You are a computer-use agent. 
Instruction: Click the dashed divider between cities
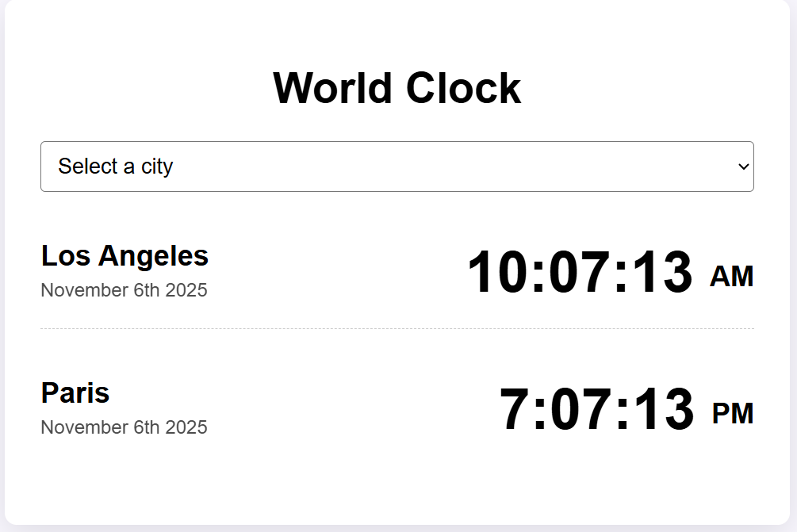coord(397,328)
